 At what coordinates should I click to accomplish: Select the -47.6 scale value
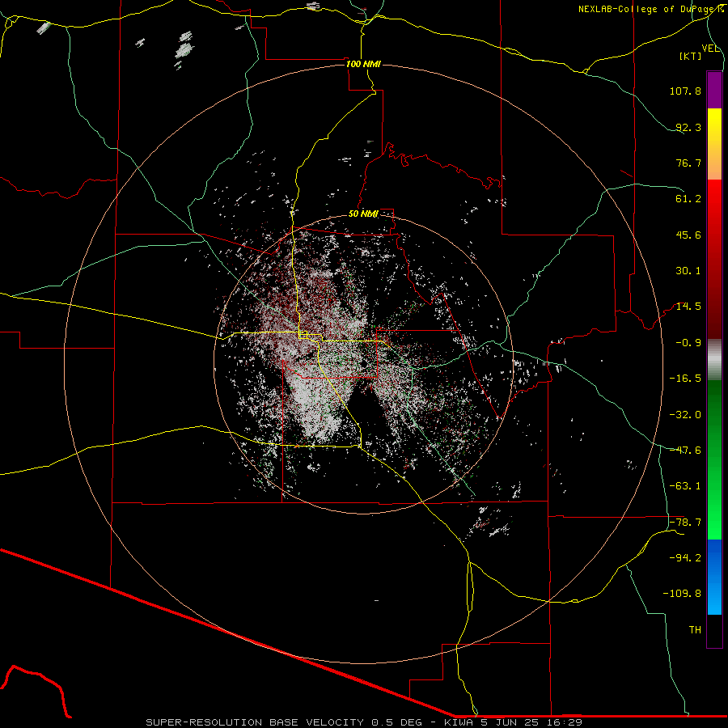click(x=685, y=451)
